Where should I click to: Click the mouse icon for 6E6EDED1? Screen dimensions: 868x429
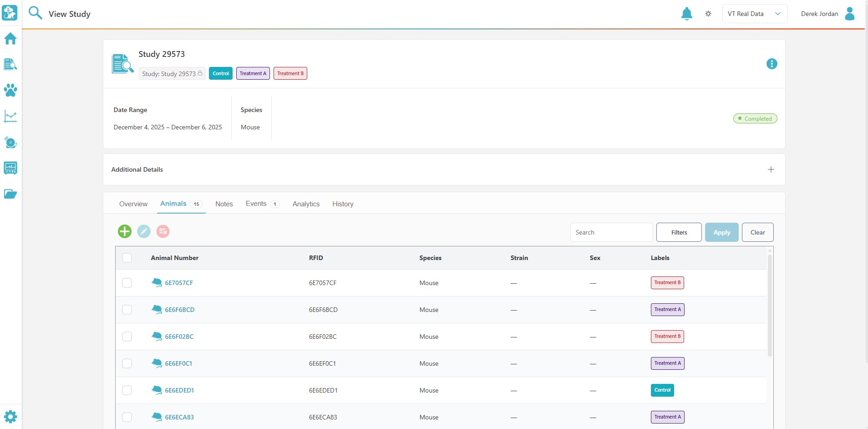tap(157, 390)
